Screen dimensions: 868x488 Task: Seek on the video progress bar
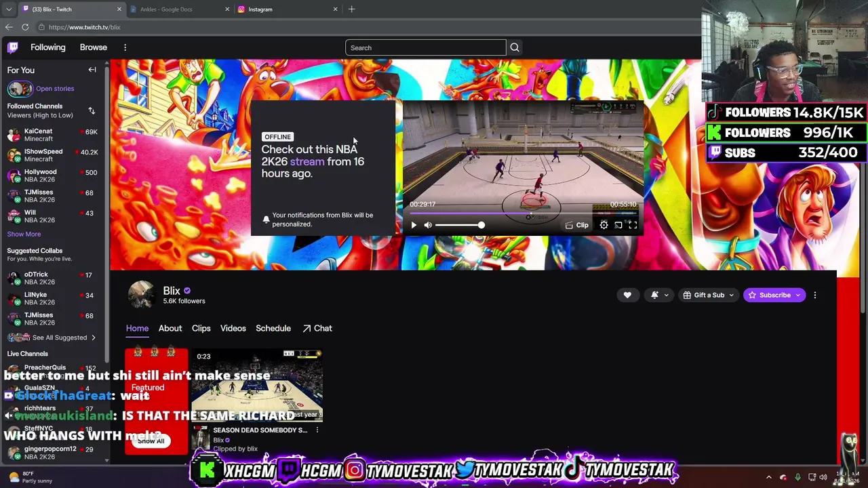[523, 213]
